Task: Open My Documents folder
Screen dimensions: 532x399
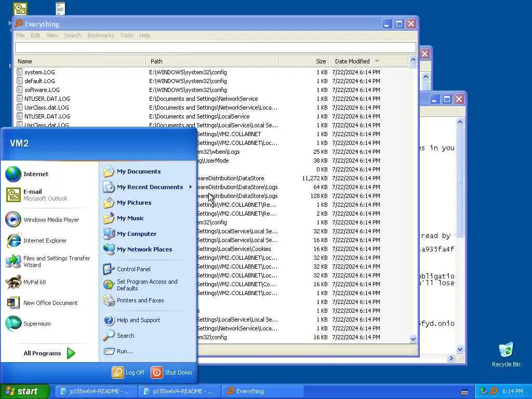Action: (x=131, y=171)
